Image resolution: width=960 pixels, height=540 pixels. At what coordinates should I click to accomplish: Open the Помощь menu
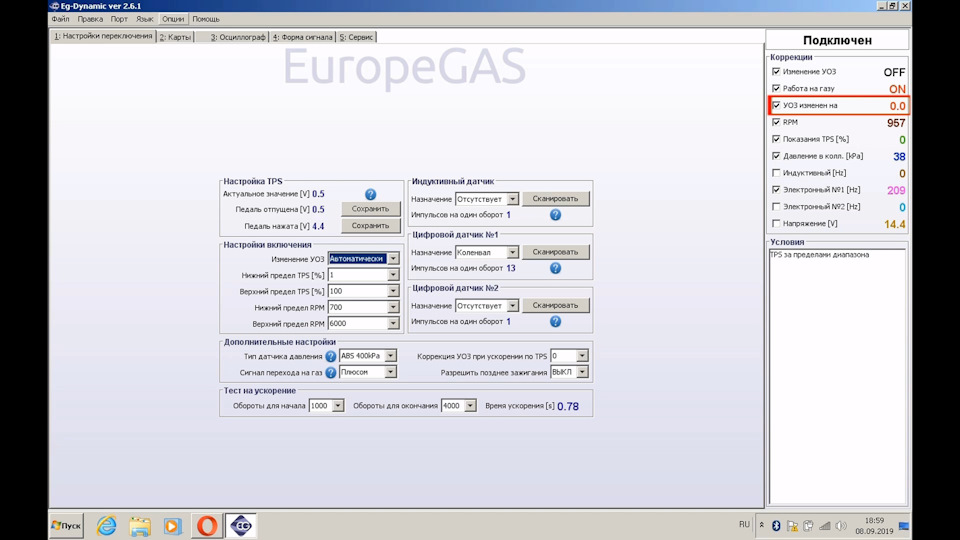point(206,19)
